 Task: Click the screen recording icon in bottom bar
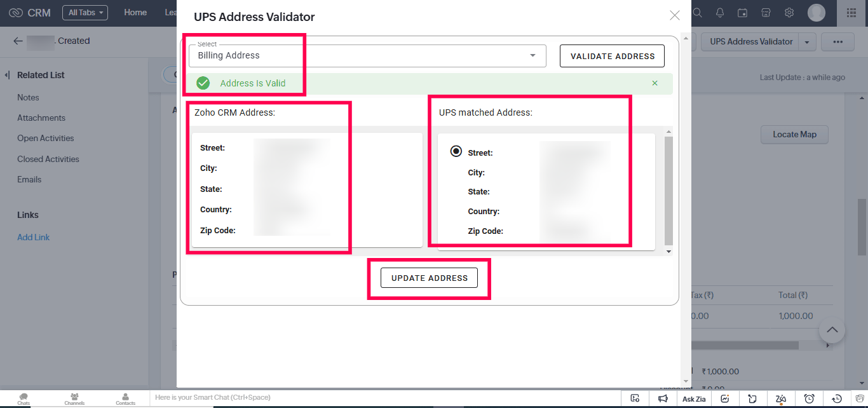(635, 398)
